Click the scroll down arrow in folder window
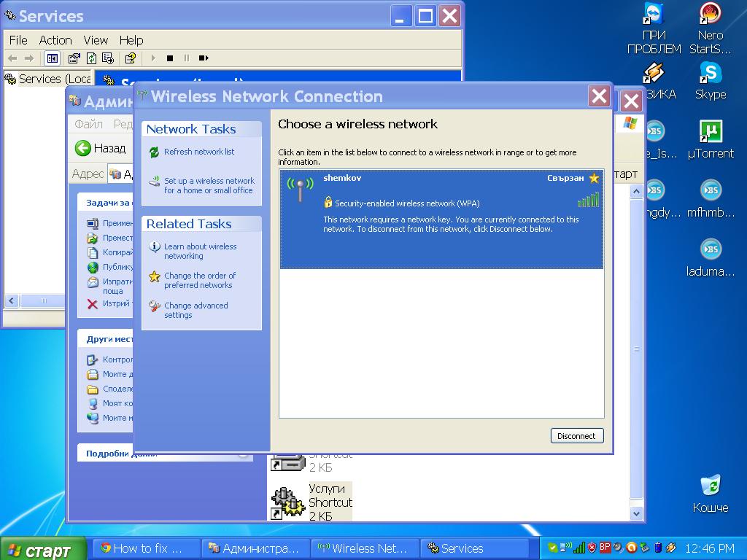747x560 pixels. pos(635,513)
